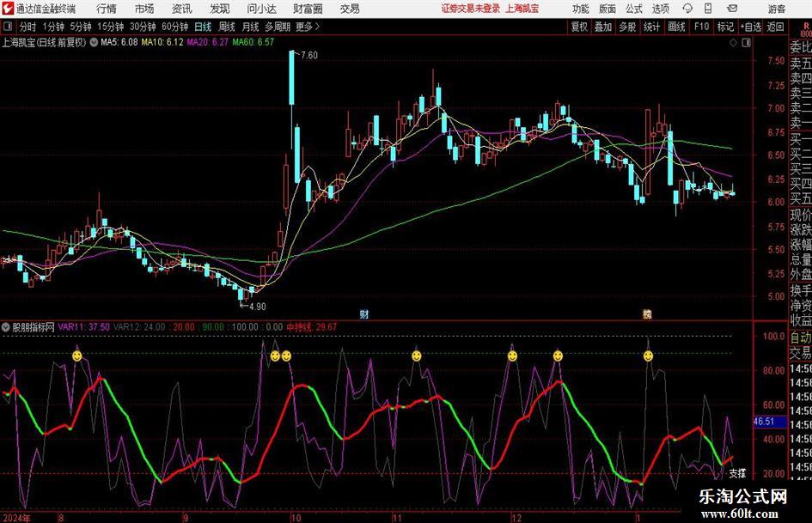812x523 pixels.
Task: Click the 2024年 date axis label
Action: pyautogui.click(x=16, y=518)
